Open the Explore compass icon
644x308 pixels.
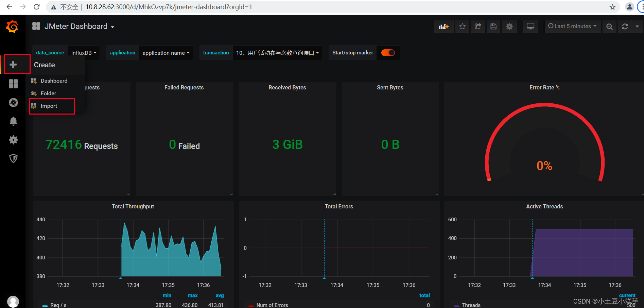tap(13, 102)
